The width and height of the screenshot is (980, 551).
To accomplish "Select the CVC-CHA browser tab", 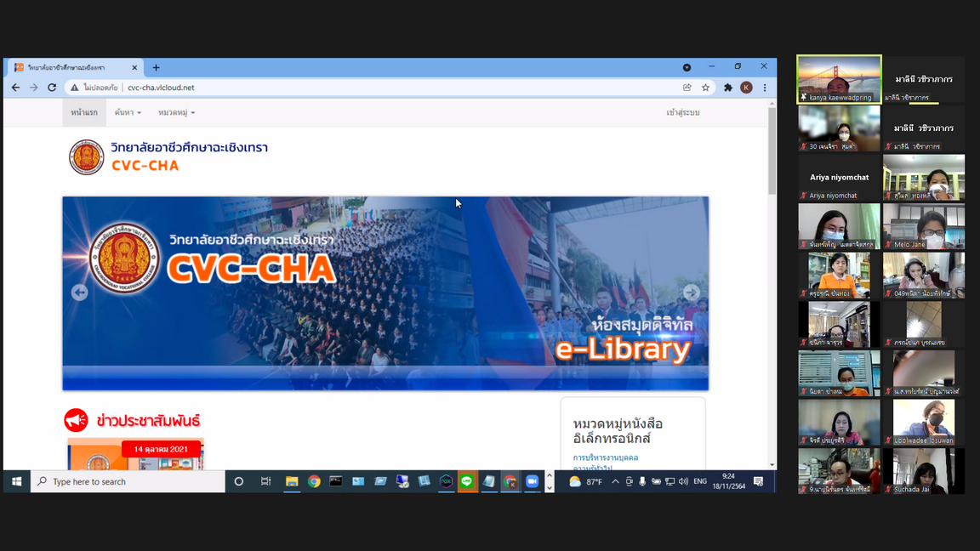I will click(x=74, y=67).
